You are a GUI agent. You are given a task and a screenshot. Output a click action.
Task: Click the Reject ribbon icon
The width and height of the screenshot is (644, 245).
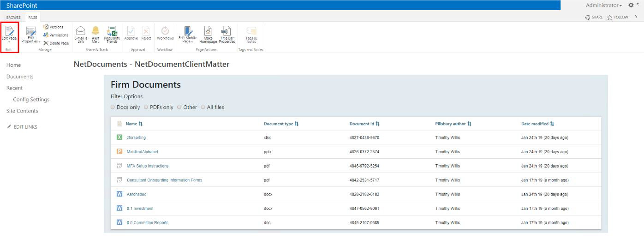click(x=146, y=30)
